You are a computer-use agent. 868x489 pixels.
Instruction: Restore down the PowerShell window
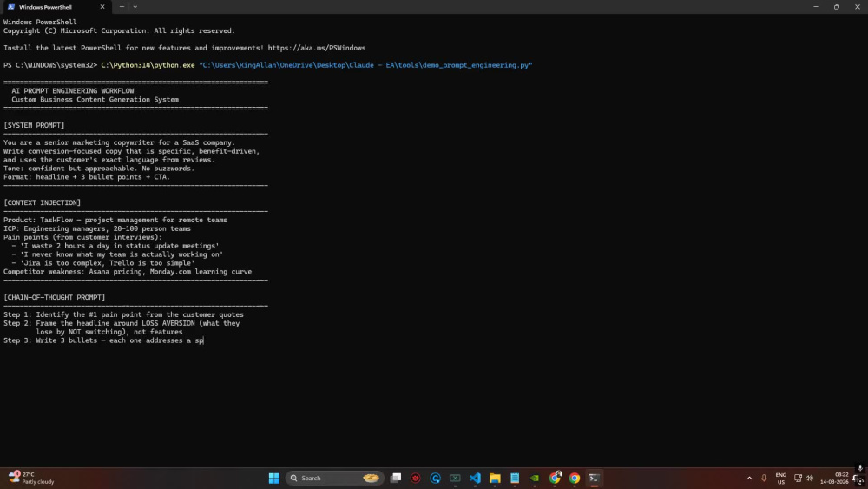(x=837, y=7)
